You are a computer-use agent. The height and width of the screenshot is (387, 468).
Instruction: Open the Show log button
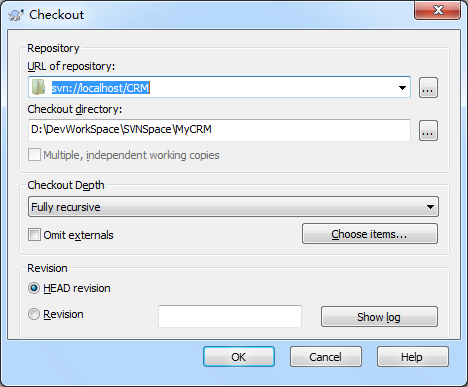[x=379, y=317]
